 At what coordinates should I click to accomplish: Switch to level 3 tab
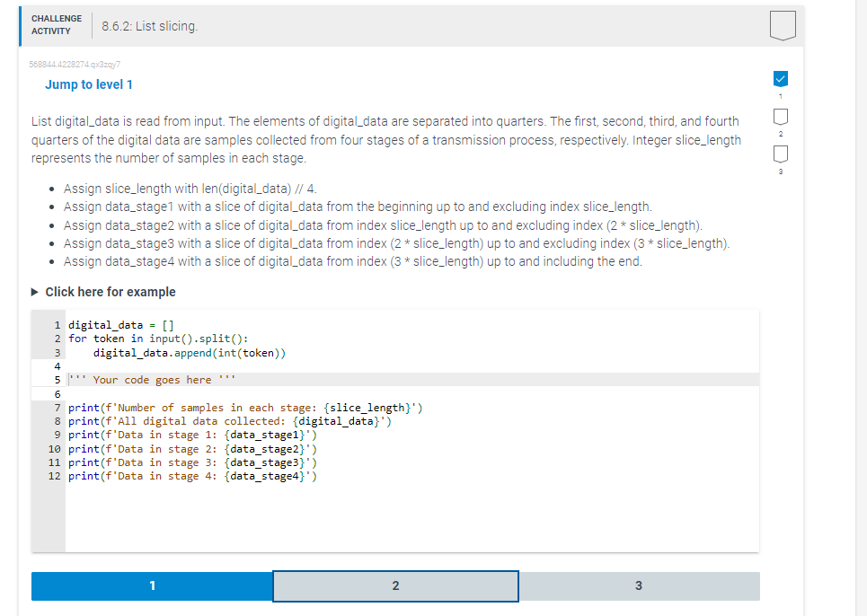(639, 585)
